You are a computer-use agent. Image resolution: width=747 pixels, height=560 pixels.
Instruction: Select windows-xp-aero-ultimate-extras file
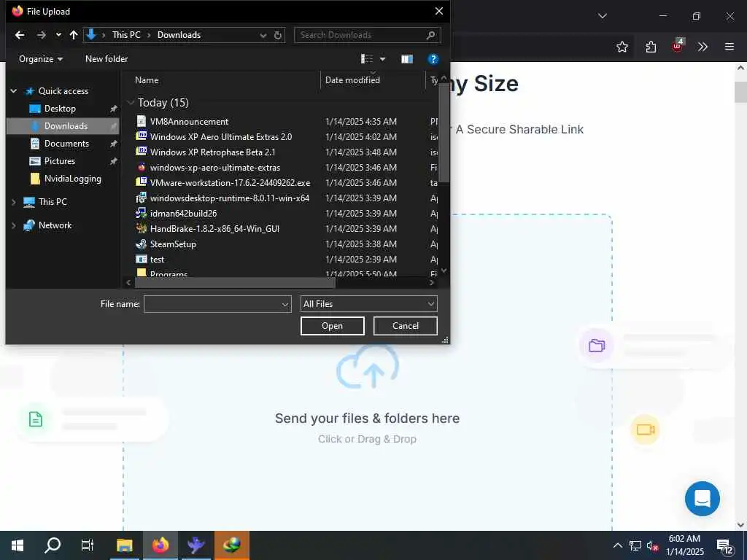215,168
